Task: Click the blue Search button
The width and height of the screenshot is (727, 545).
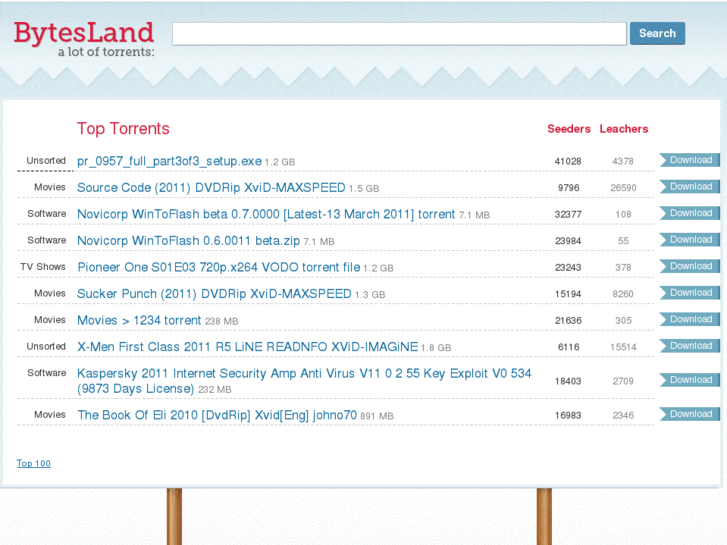Action: [657, 33]
